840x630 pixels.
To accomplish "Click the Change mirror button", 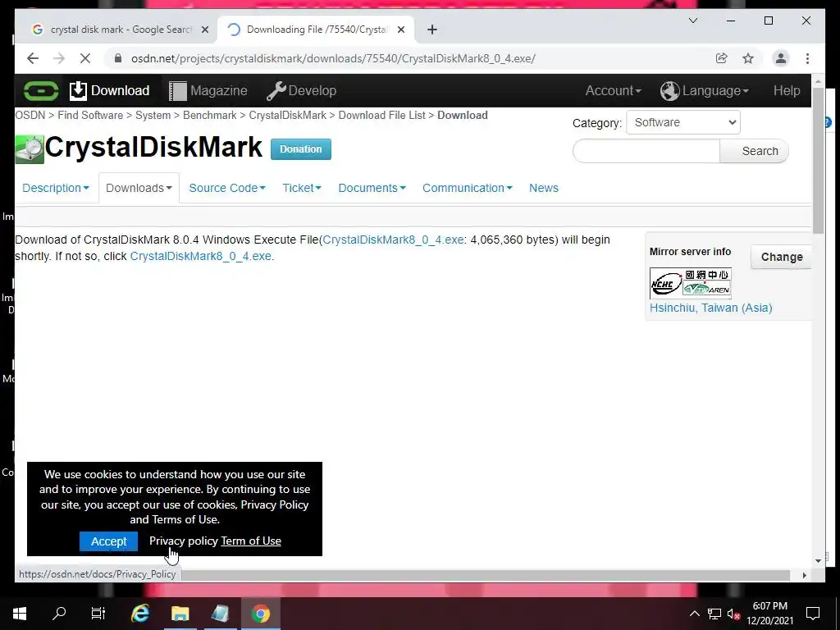I will [x=781, y=257].
